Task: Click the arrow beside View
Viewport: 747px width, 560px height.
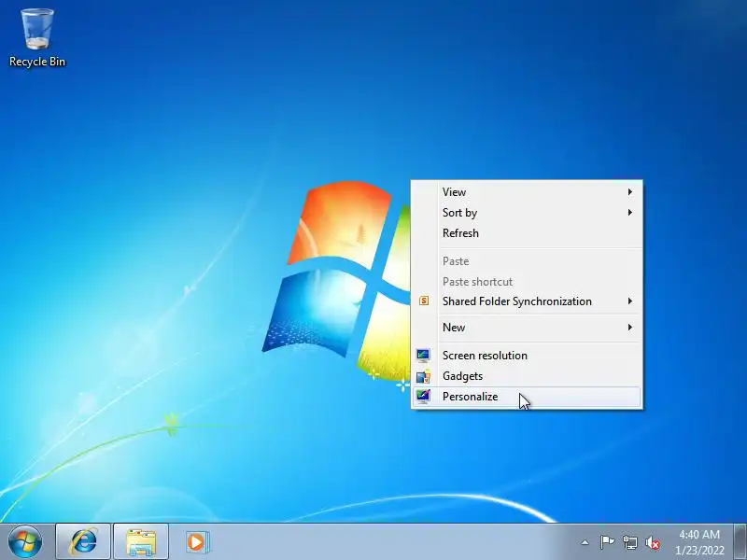Action: click(629, 192)
